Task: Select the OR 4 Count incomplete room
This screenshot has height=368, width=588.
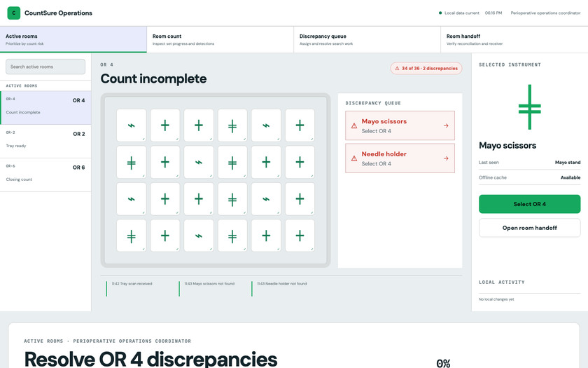Action: click(45, 108)
